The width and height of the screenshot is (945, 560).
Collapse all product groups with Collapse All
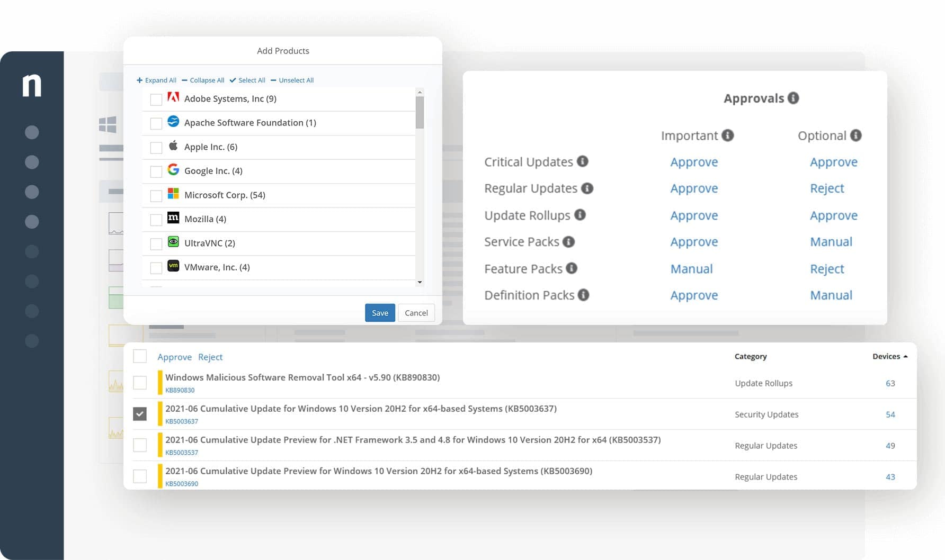pos(203,80)
